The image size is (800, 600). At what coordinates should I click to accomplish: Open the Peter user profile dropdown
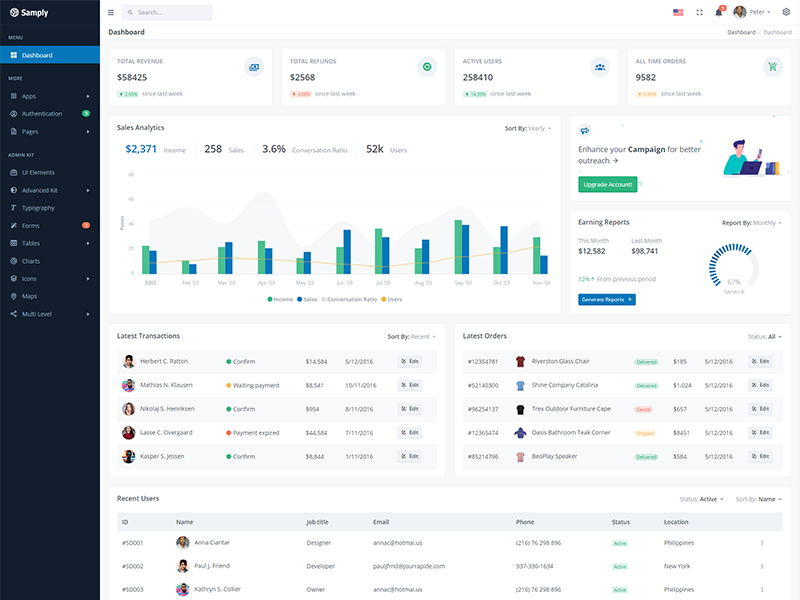coord(752,12)
